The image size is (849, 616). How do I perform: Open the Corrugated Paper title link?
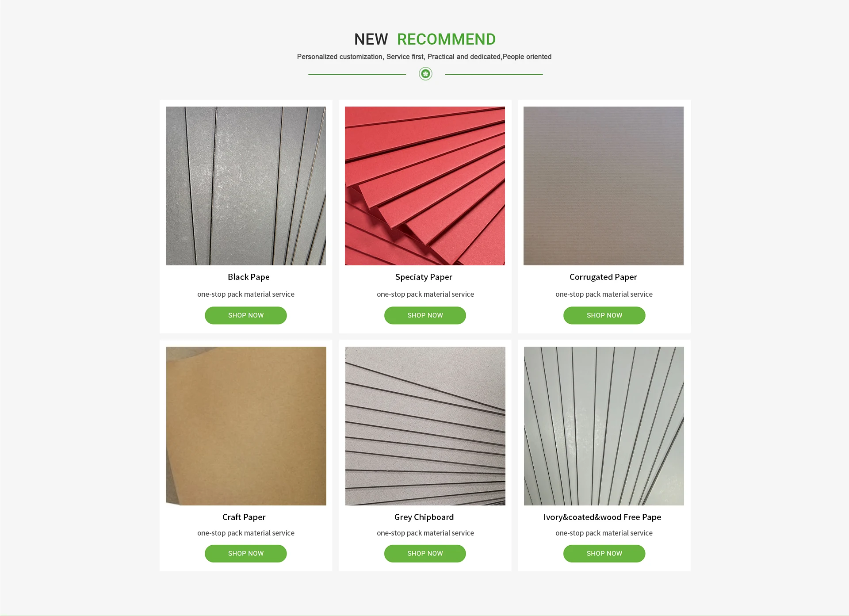pos(603,277)
